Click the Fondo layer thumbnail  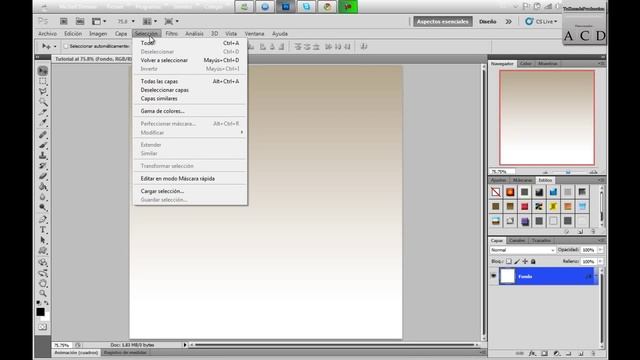pos(508,276)
